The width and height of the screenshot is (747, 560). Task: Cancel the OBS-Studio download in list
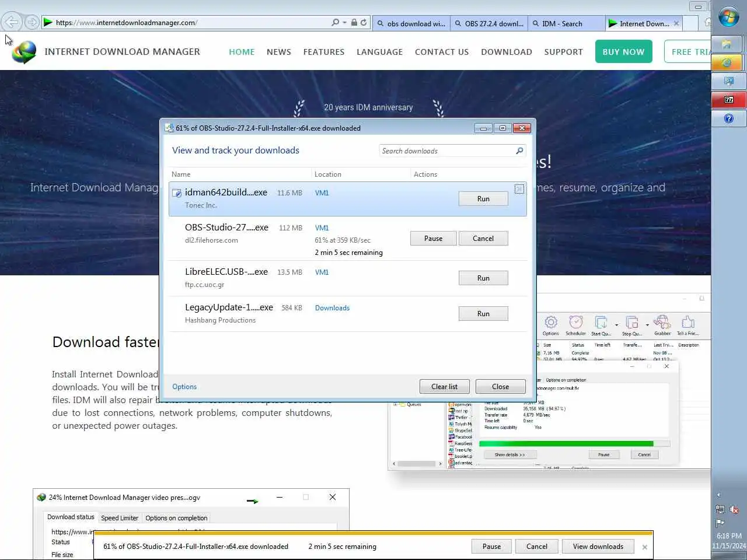[x=483, y=239]
